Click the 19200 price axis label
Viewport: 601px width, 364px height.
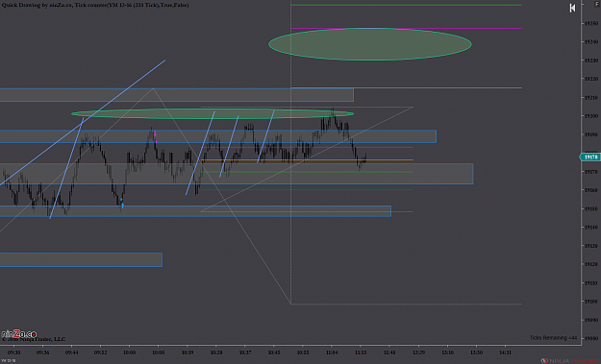[591, 116]
